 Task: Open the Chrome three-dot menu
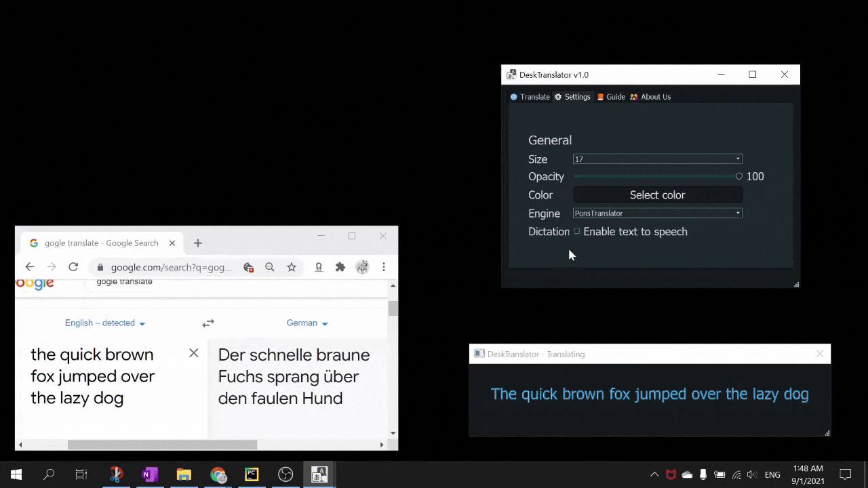tap(384, 268)
